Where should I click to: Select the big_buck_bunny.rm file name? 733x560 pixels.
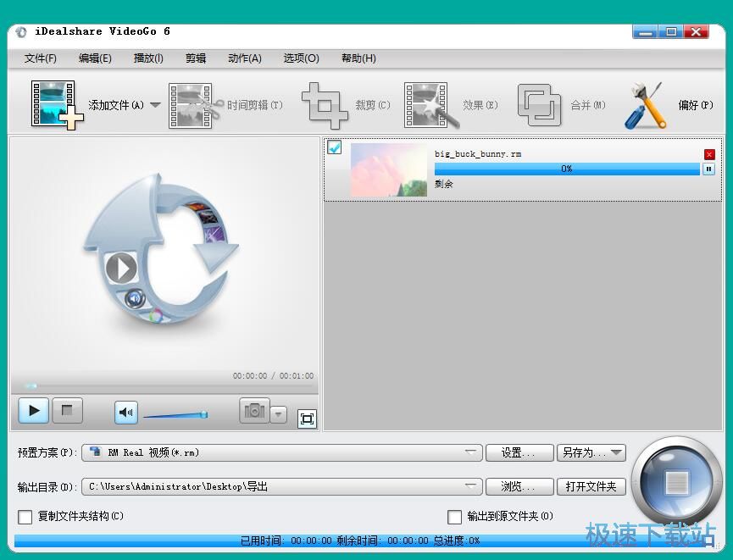[478, 154]
